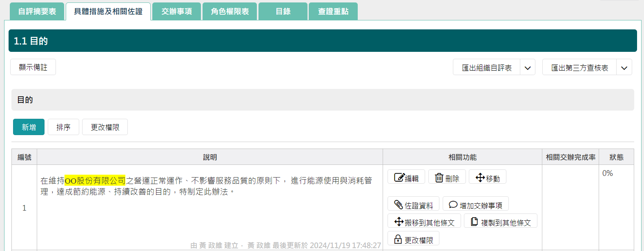
Task: Switch to the 自評摘要表 tab
Action: point(37,11)
